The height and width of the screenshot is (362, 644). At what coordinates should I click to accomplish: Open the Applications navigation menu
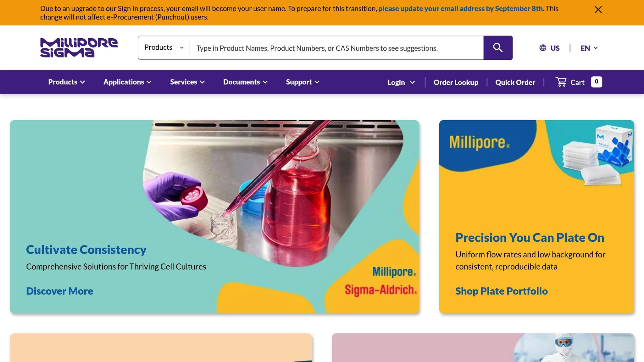tap(127, 82)
